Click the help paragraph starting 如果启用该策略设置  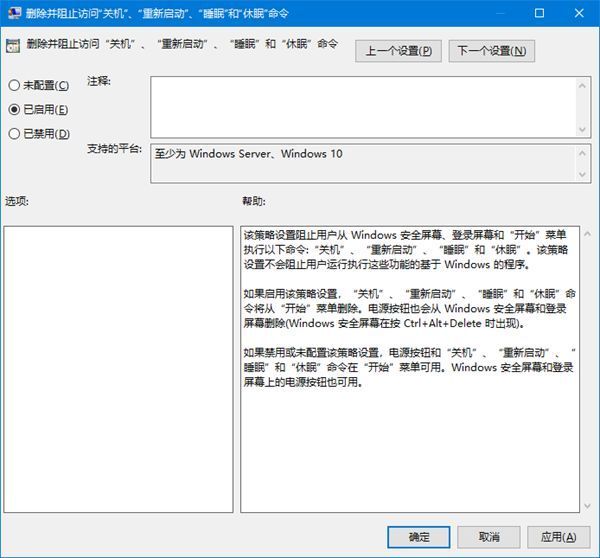[x=409, y=308]
